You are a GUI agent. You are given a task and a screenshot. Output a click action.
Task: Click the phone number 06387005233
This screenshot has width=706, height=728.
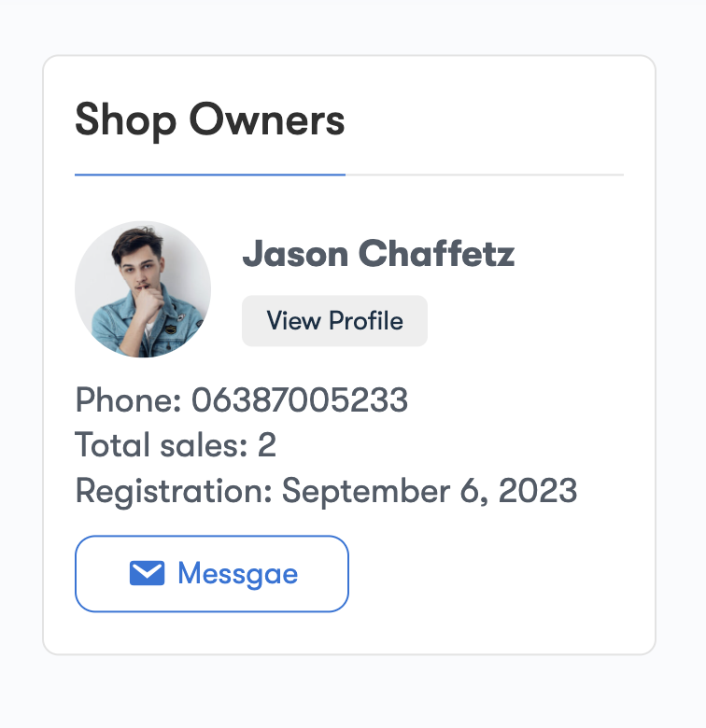point(300,400)
